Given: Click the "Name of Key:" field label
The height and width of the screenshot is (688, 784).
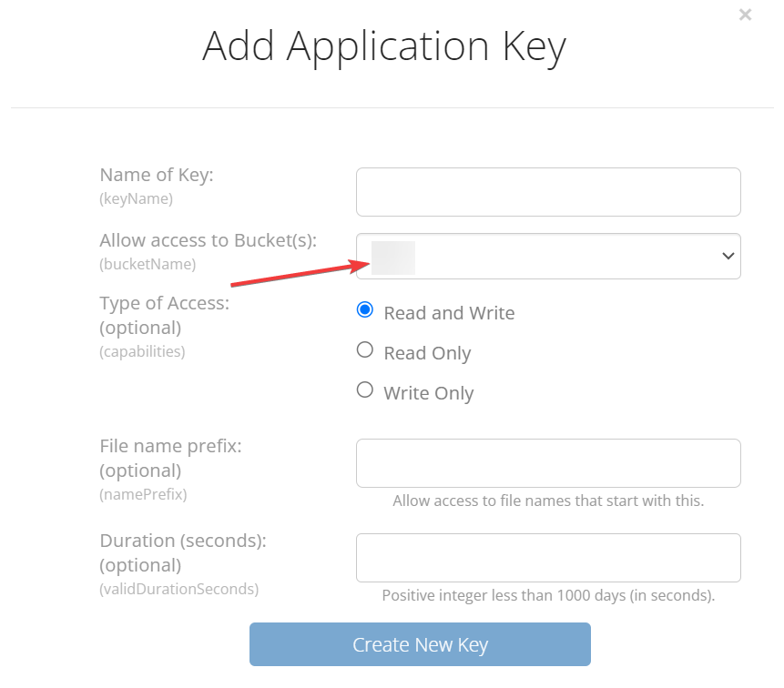Looking at the screenshot, I should (157, 175).
